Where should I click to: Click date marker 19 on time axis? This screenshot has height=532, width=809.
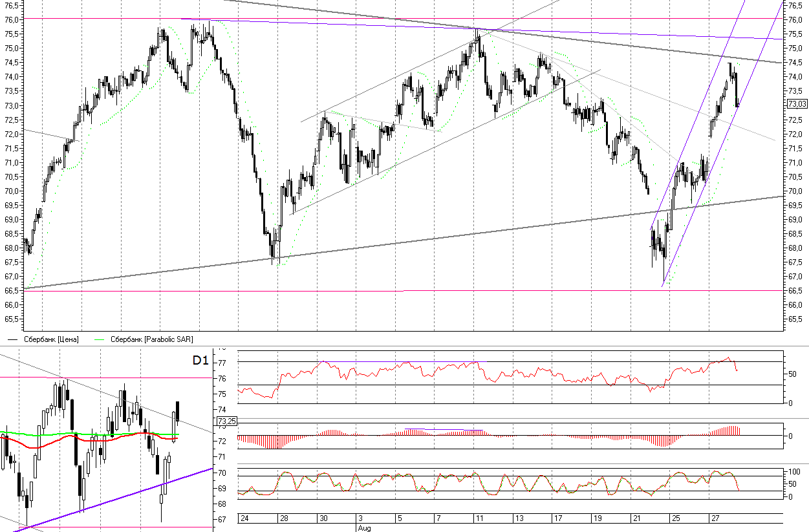tap(598, 518)
